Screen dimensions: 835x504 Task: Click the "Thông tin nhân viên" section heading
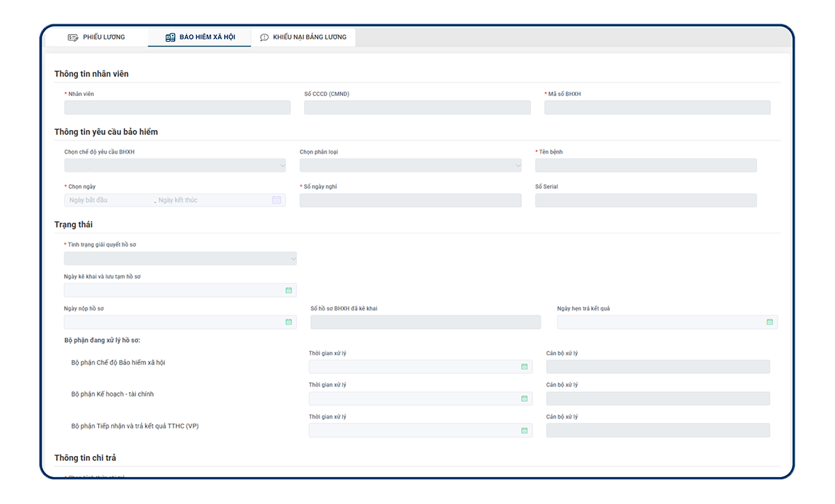pos(91,74)
